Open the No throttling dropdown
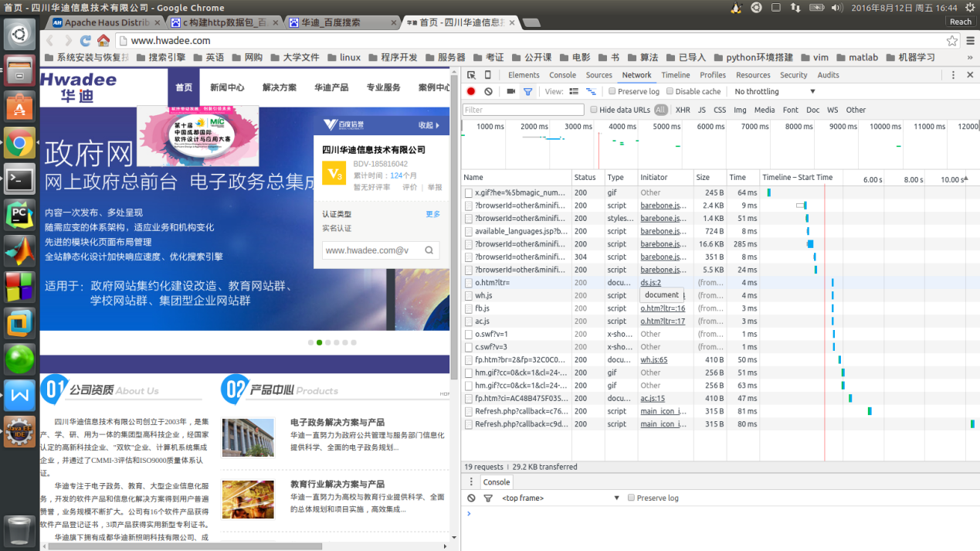Image resolution: width=980 pixels, height=551 pixels. (775, 91)
